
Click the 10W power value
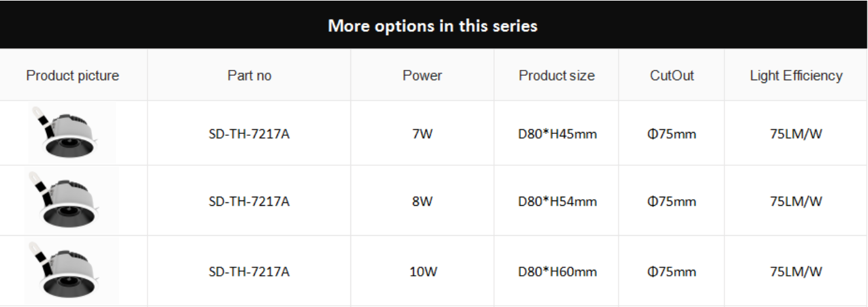pos(422,272)
